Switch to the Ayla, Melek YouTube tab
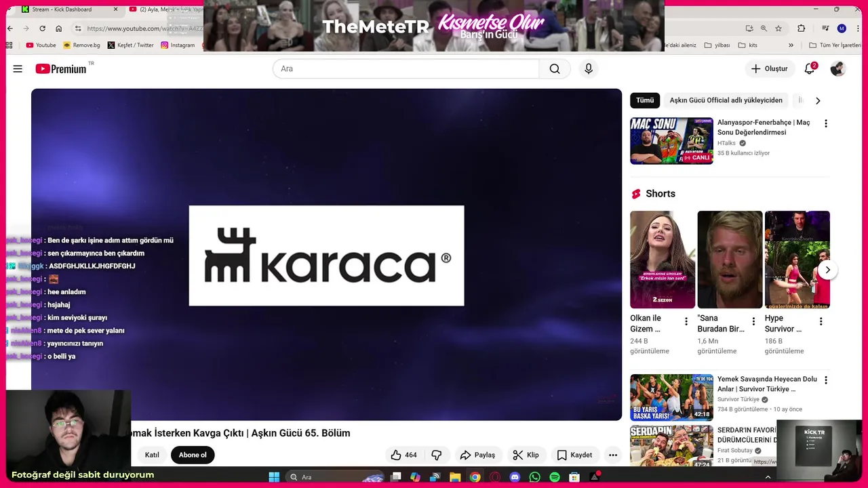868x488 pixels. pyautogui.click(x=165, y=9)
